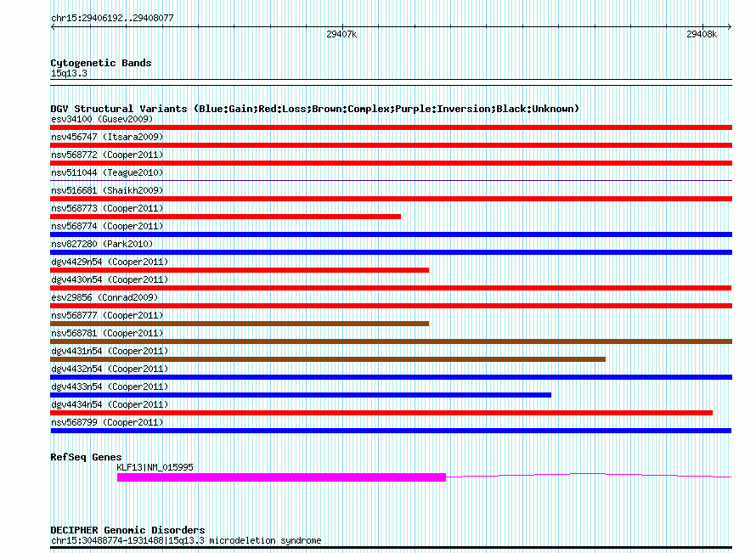The image size is (756, 553).
Task: Open the RefSeq Genes track title
Action: [86, 457]
